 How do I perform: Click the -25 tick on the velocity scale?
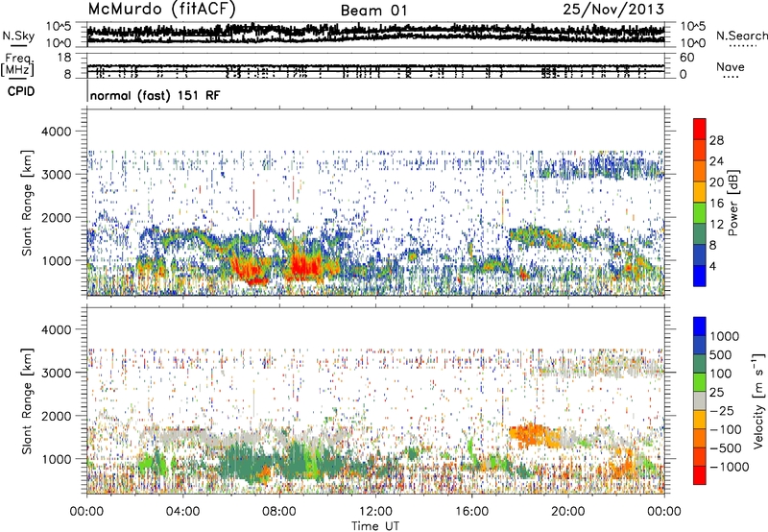(722, 410)
